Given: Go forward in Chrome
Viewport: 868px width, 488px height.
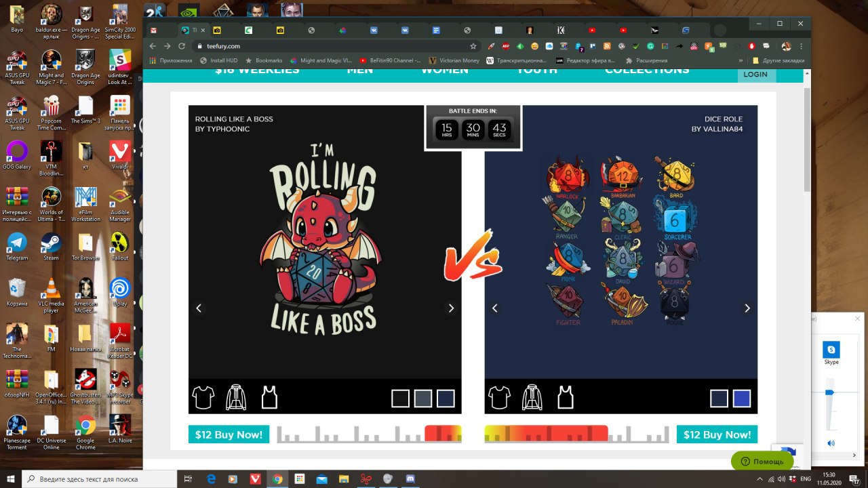Looking at the screenshot, I should (x=167, y=46).
